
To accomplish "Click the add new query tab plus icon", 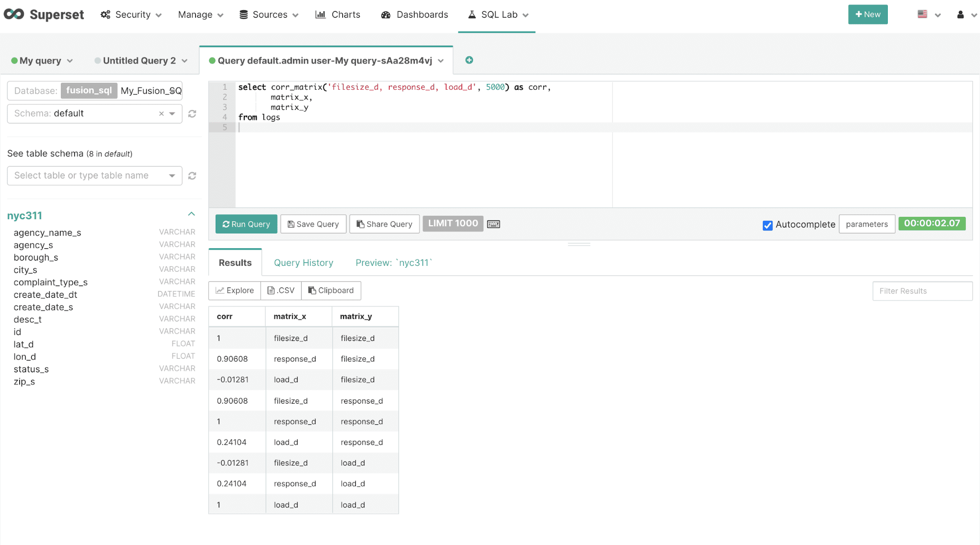I will click(469, 60).
